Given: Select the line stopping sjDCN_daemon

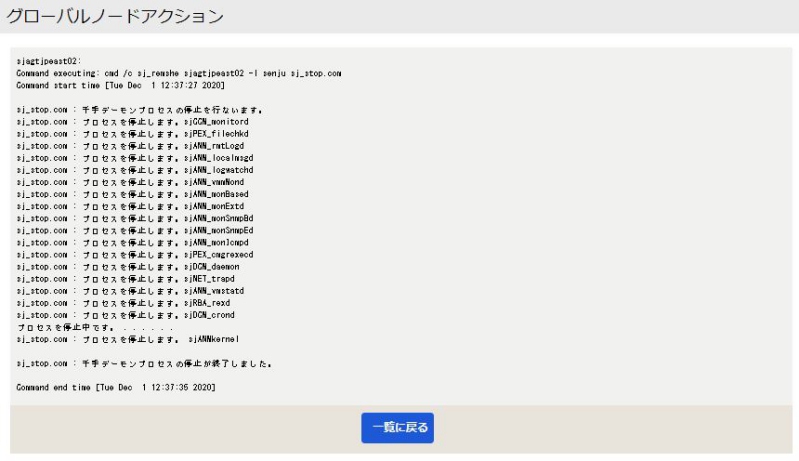Looking at the screenshot, I should [x=128, y=267].
